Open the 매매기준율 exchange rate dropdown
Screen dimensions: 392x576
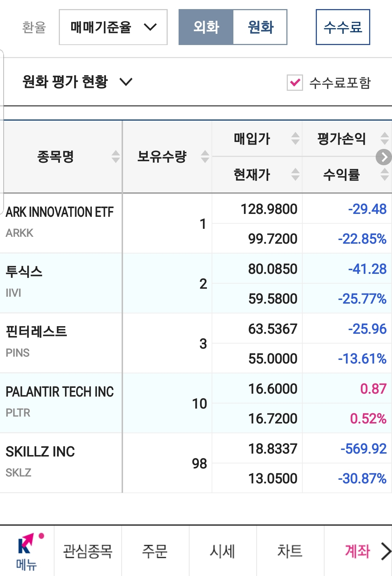[x=113, y=27]
